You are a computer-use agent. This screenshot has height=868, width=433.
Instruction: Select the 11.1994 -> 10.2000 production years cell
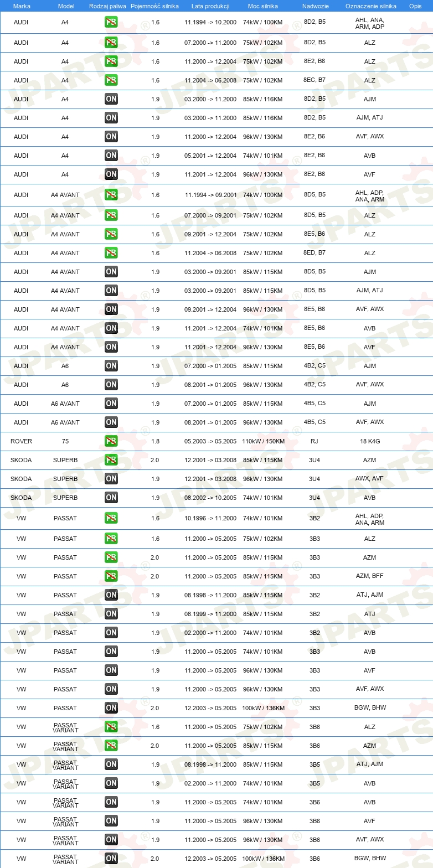(x=210, y=23)
